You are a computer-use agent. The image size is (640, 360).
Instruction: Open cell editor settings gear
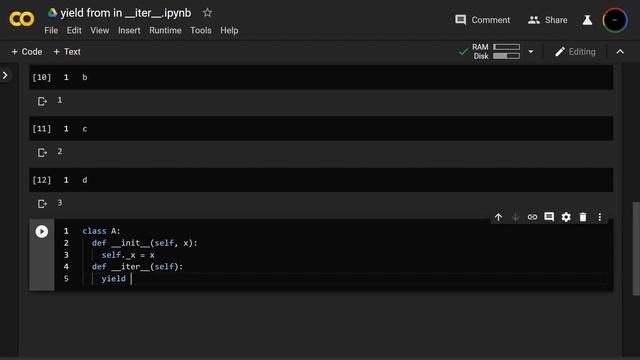tap(566, 217)
